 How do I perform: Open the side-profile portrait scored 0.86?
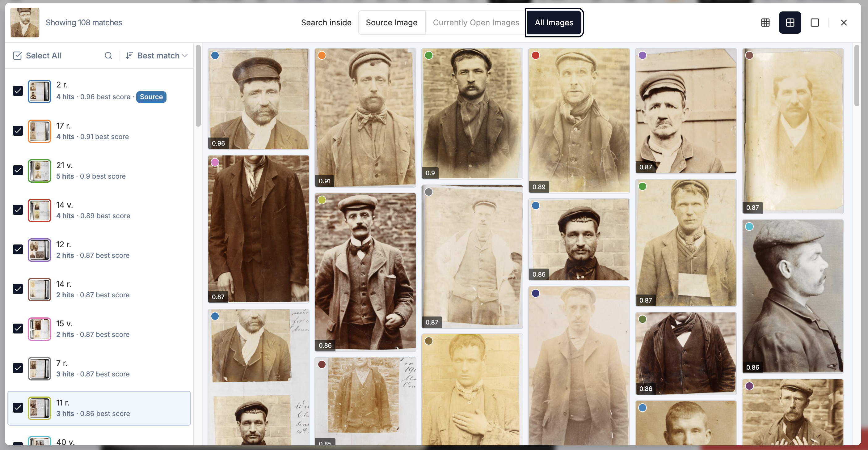click(x=793, y=296)
